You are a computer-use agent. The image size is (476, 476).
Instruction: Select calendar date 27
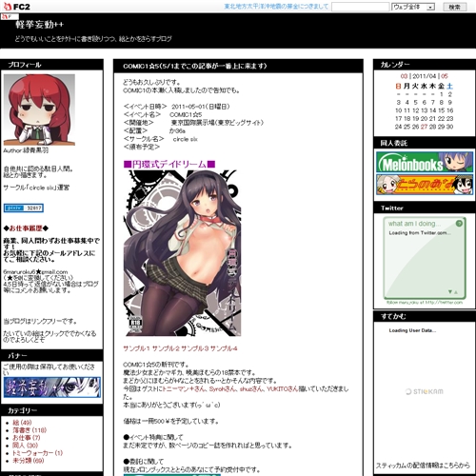pos(424,127)
